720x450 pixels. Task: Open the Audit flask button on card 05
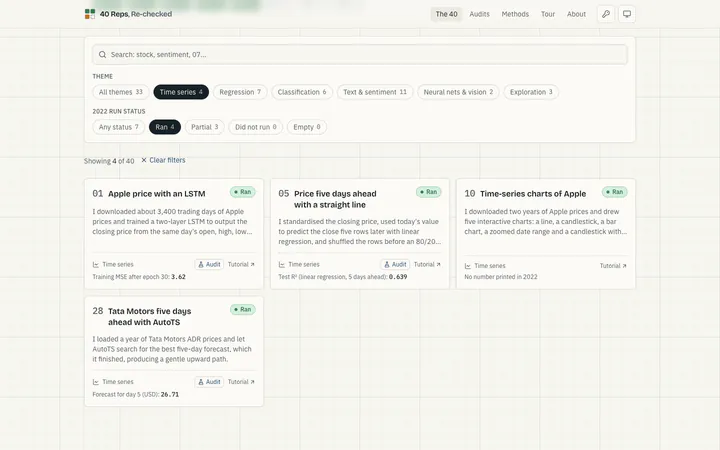coord(395,264)
